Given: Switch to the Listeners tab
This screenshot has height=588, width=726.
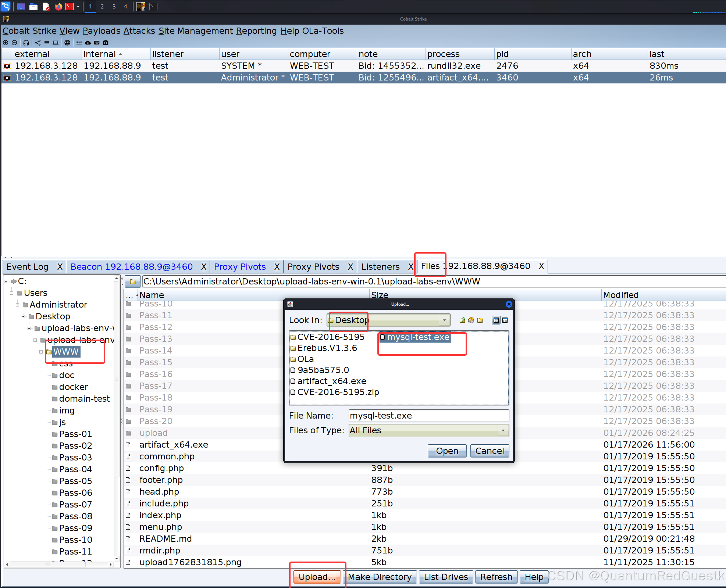Looking at the screenshot, I should coord(380,267).
